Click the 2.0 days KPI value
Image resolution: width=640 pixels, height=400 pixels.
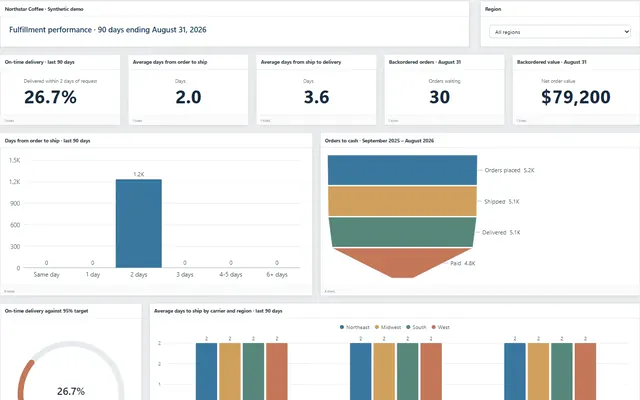(x=188, y=97)
